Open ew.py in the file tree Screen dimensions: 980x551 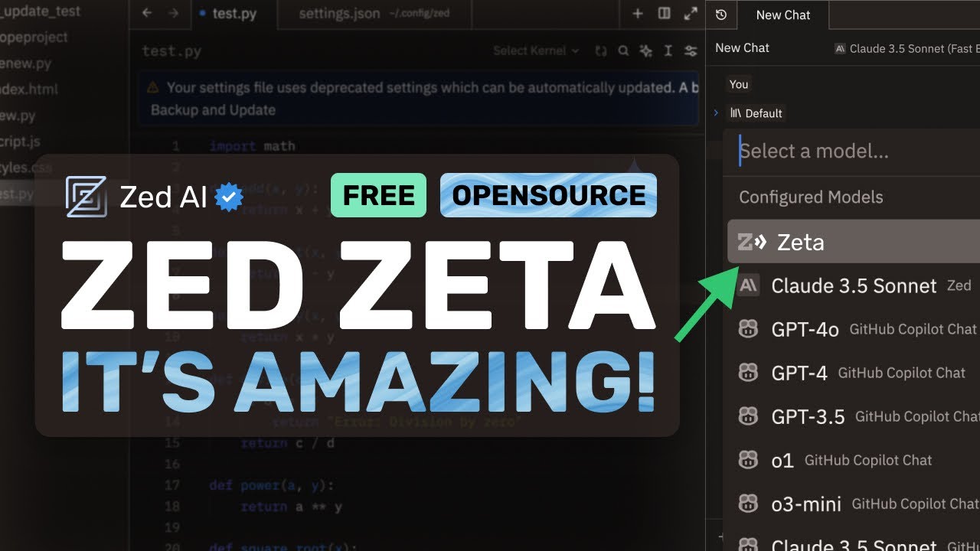pos(18,116)
